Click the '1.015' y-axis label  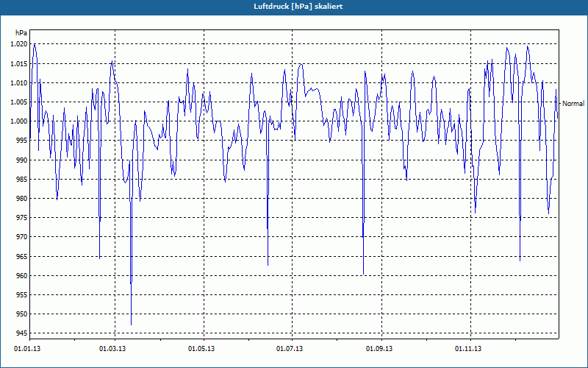point(19,63)
